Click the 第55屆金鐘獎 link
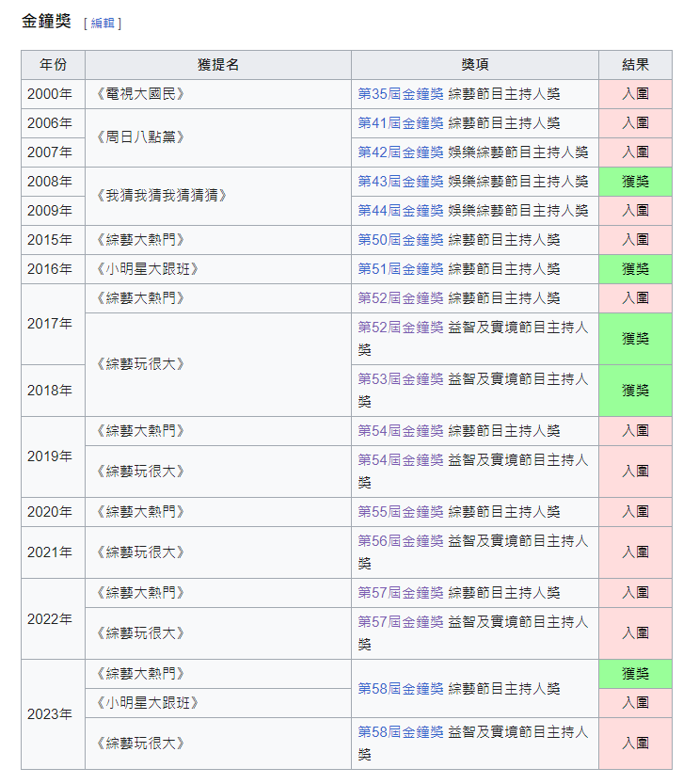This screenshot has height=784, width=683. 400,512
